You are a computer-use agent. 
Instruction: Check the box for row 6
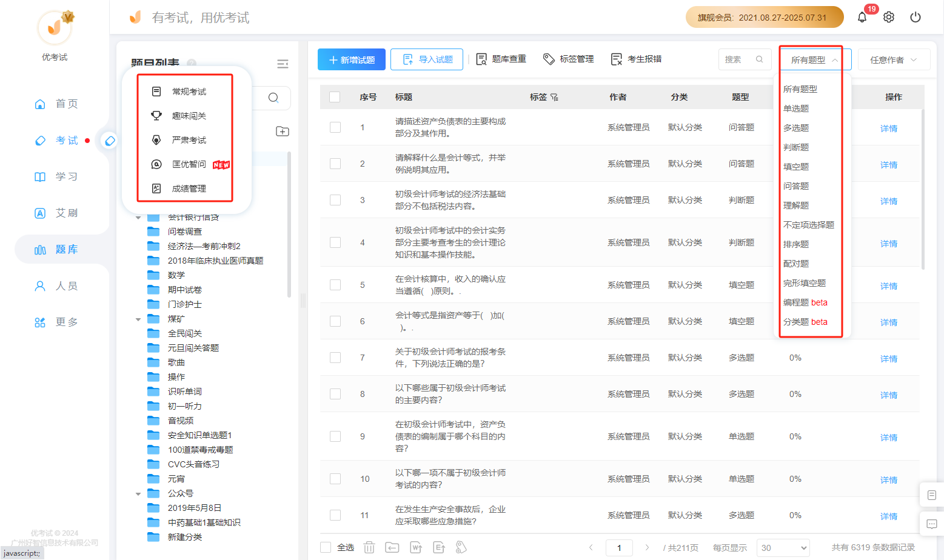335,321
